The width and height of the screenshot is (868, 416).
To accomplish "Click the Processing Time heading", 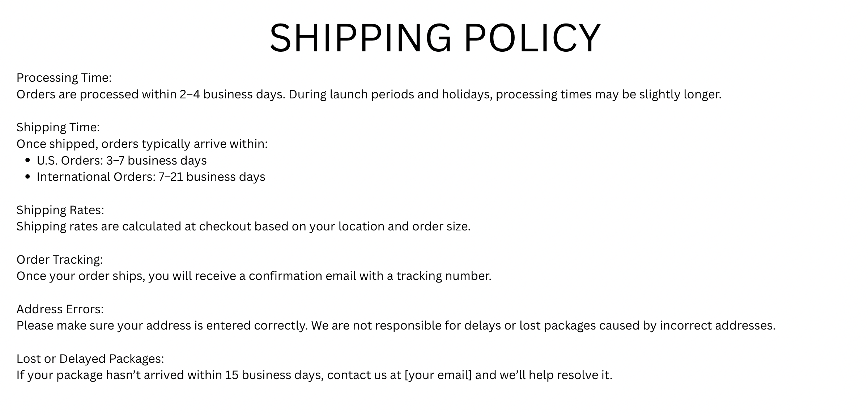I will (64, 78).
